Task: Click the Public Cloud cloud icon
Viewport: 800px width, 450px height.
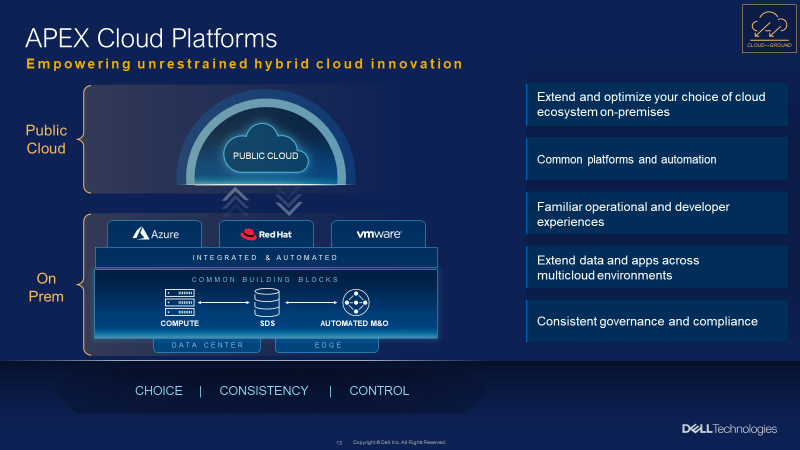Action: [266, 148]
